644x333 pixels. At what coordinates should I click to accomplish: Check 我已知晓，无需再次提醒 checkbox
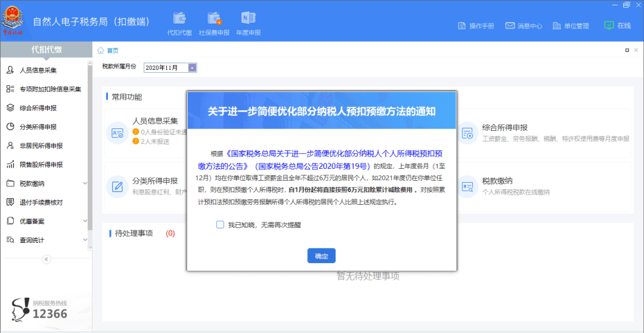[220, 224]
